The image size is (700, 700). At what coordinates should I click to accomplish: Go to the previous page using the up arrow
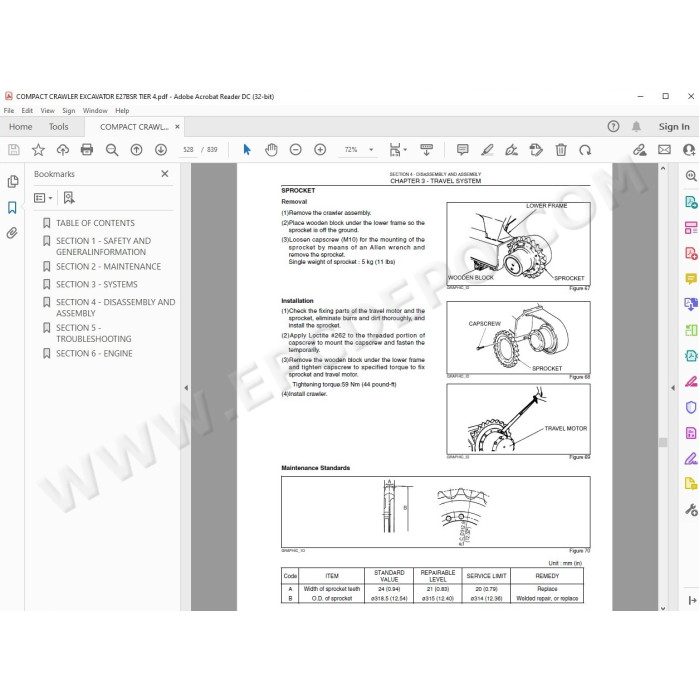click(136, 150)
